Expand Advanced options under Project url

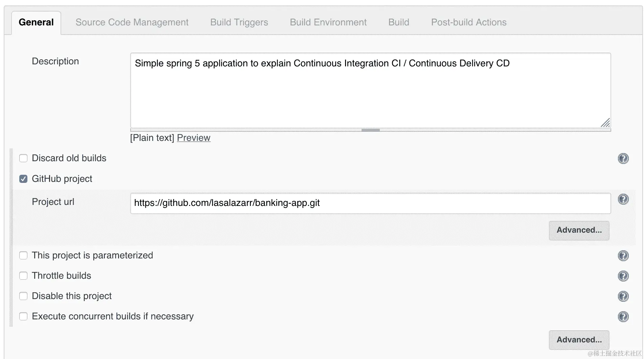coord(579,230)
